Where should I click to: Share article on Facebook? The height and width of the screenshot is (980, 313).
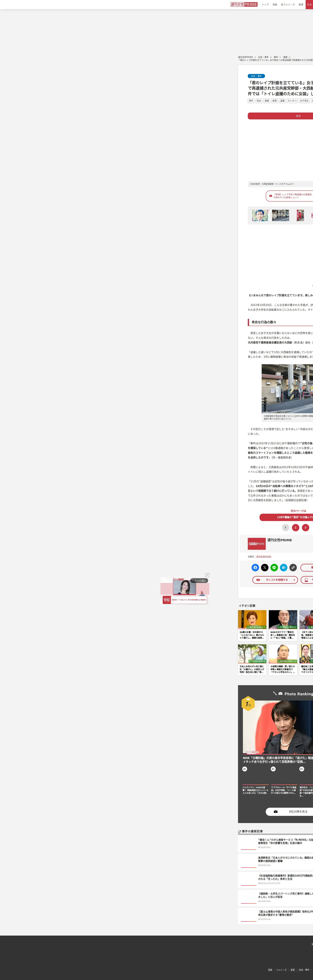255,567
